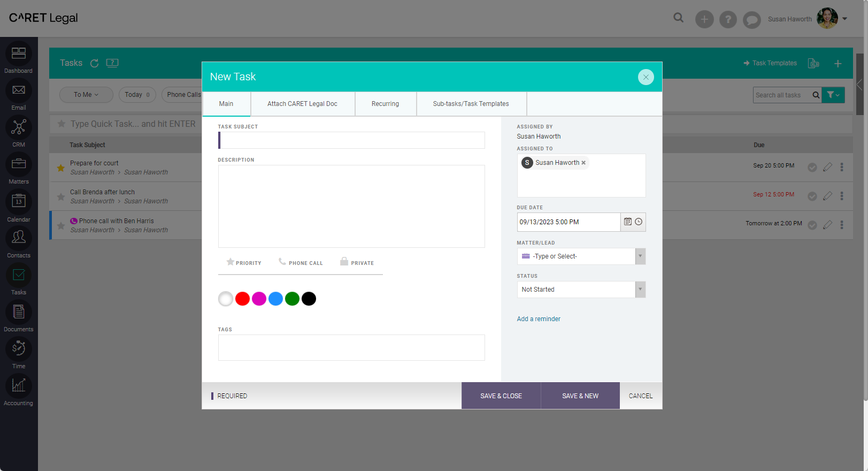Open the chat bubble icon in header

pyautogui.click(x=751, y=20)
